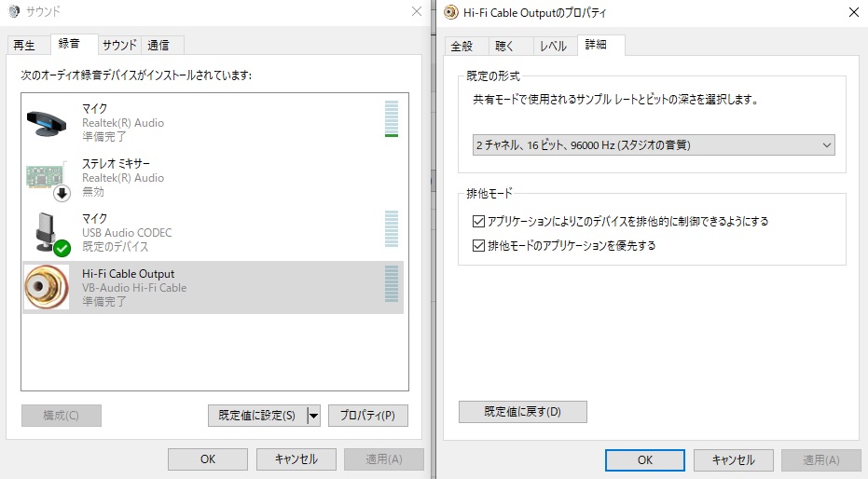Select the Hi-Fi Cable Output RCA jack icon
The image size is (868, 479).
47,287
